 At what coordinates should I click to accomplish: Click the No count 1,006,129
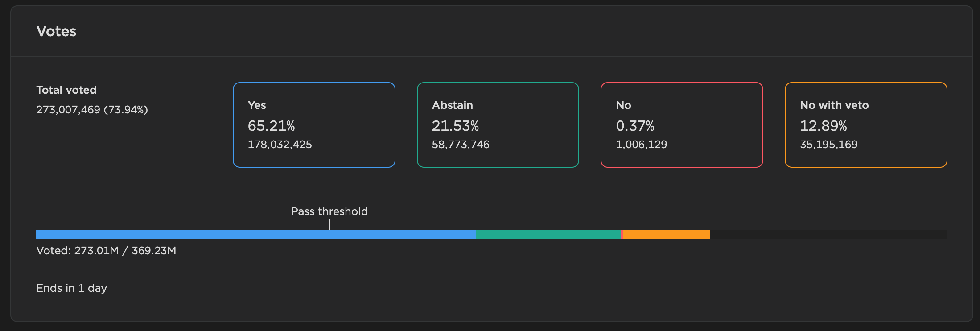642,145
